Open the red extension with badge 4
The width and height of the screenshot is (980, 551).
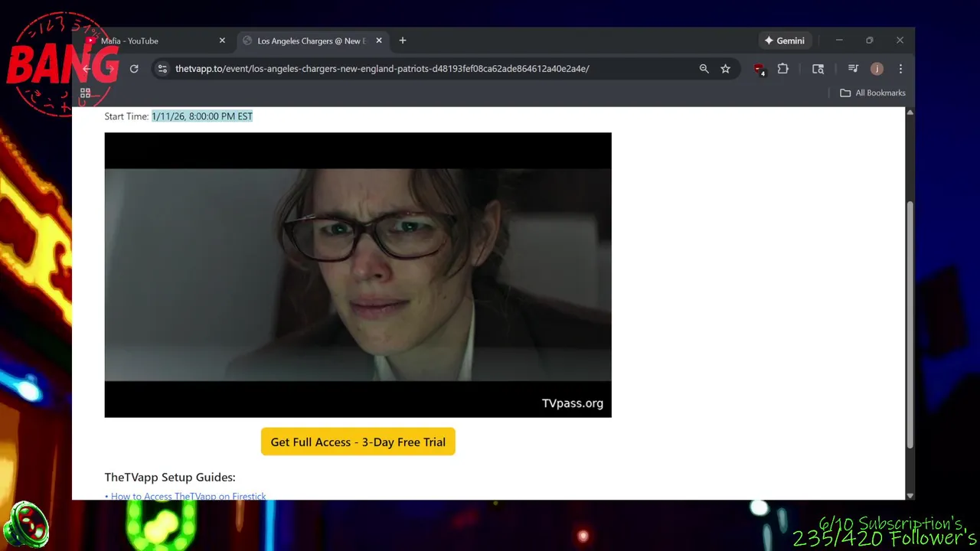[759, 69]
